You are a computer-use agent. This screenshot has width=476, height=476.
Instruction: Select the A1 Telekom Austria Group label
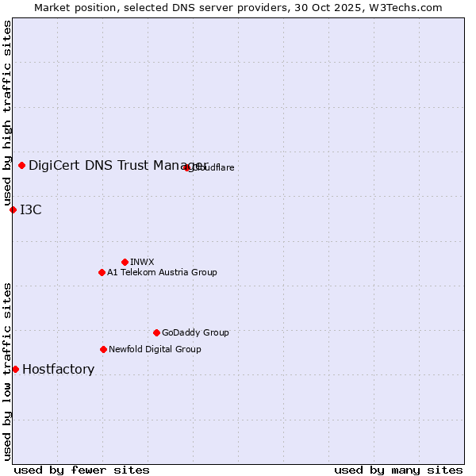[x=162, y=272]
